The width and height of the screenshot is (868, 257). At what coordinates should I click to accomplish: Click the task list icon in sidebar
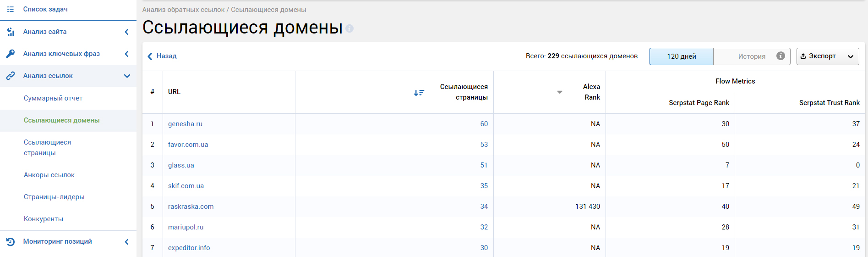pos(11,9)
